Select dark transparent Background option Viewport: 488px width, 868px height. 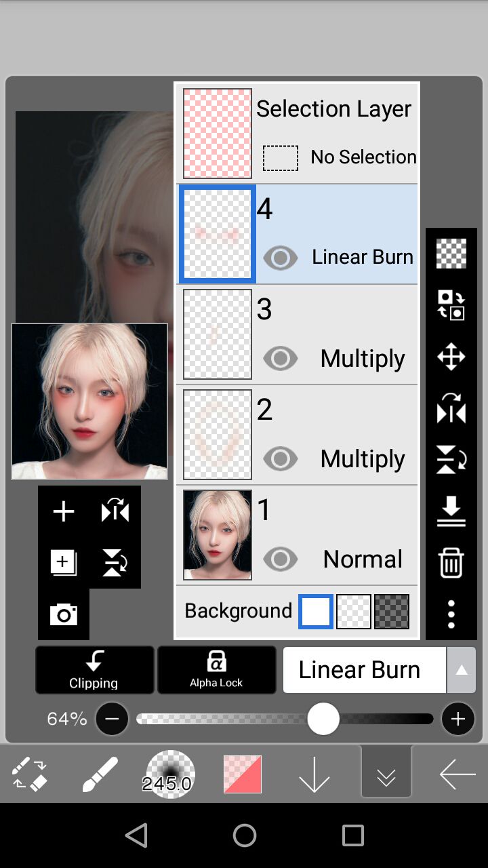pos(392,611)
